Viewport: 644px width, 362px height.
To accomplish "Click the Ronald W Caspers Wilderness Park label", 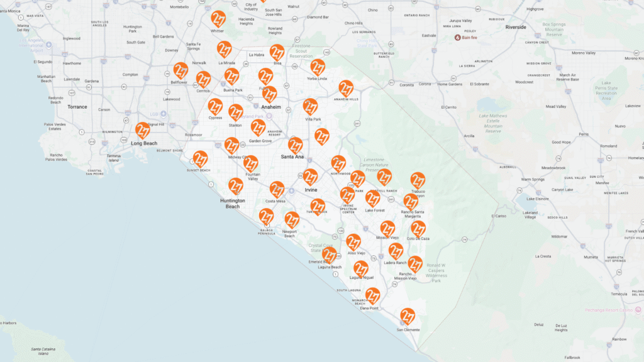I will (x=436, y=273).
